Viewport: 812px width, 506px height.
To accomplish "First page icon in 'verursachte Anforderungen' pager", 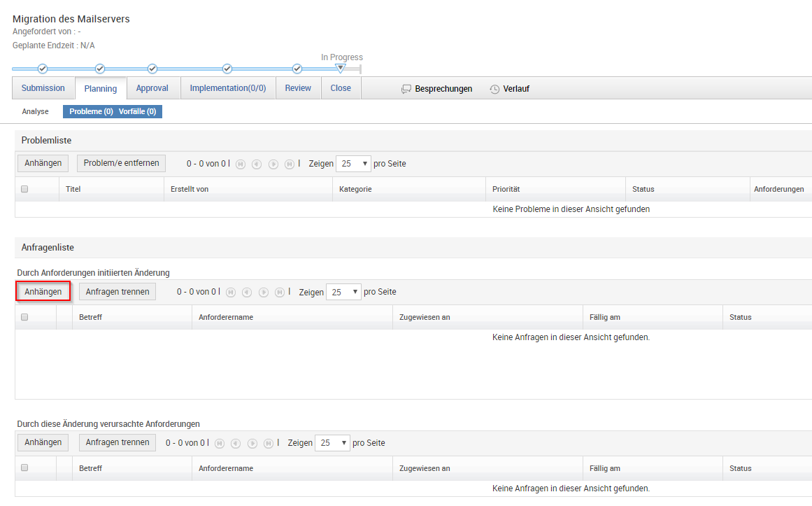I will pos(220,443).
